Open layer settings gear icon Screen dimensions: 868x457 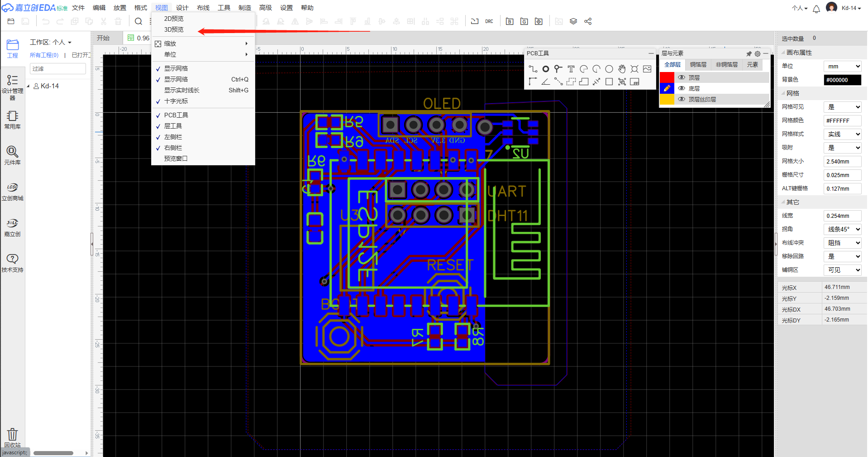[758, 53]
